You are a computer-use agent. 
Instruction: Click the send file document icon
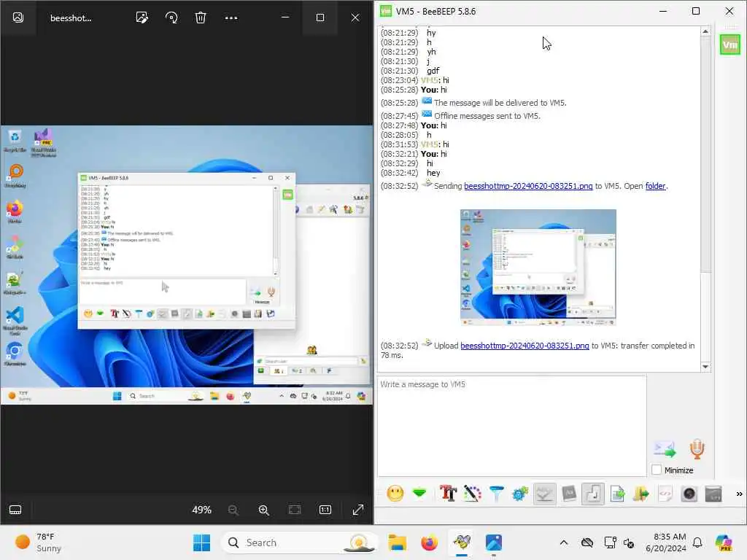(x=617, y=494)
